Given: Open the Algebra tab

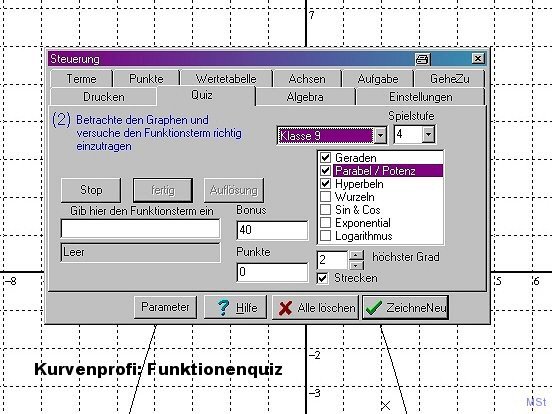Looking at the screenshot, I should 305,97.
